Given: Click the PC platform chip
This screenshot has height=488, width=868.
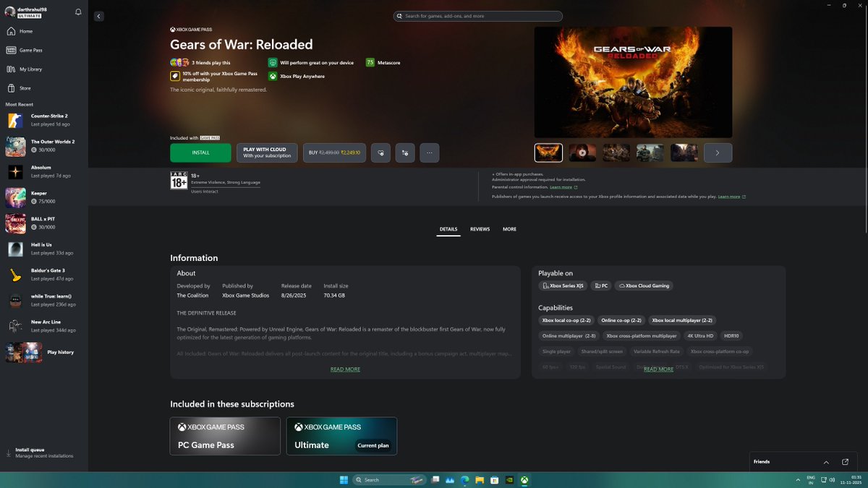Looking at the screenshot, I should pos(601,286).
